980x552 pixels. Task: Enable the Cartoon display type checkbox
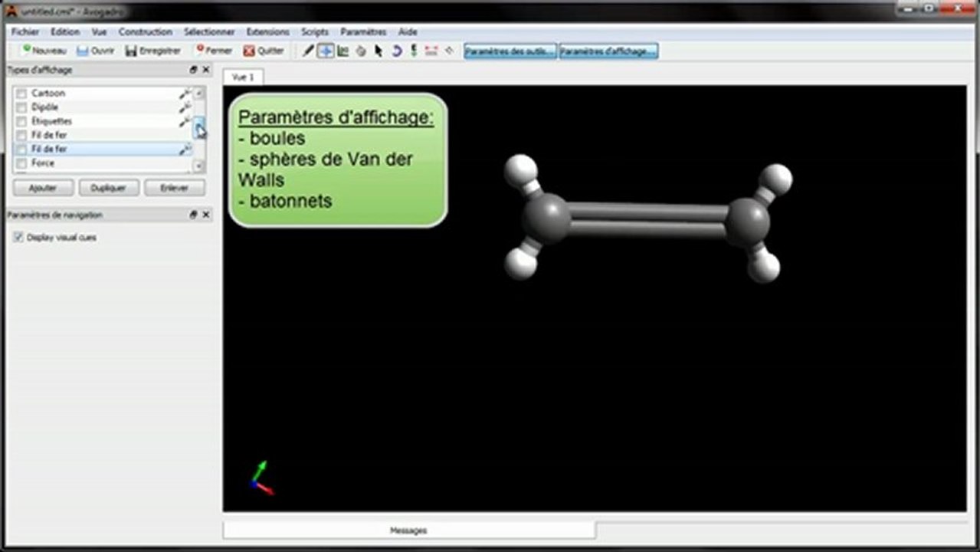[x=21, y=94]
